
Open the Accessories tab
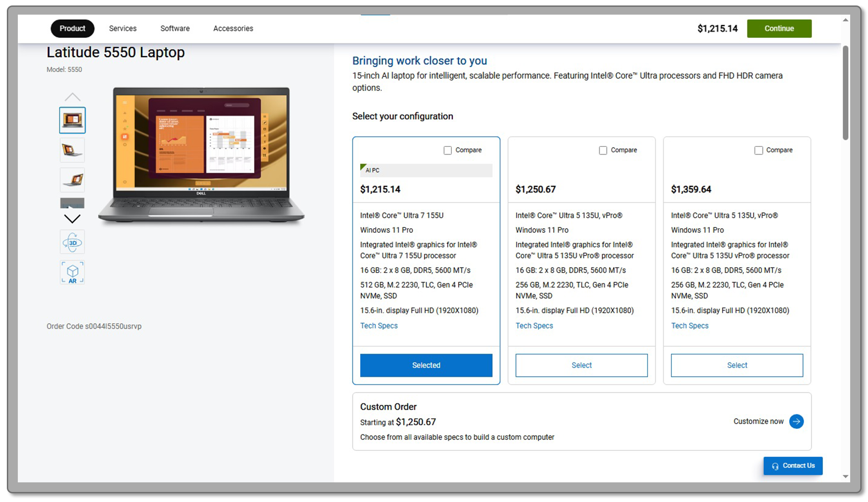pyautogui.click(x=233, y=28)
